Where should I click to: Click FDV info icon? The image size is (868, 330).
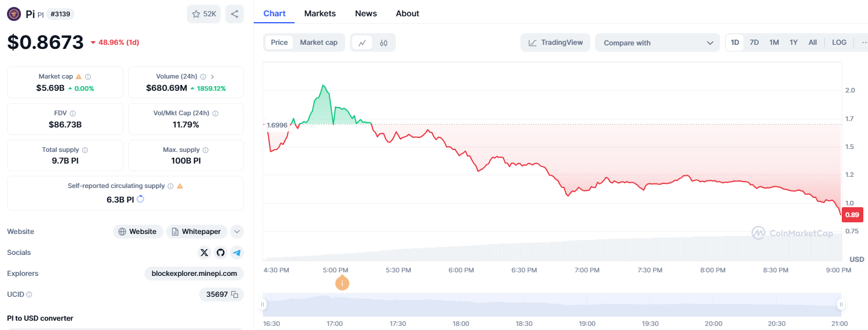(x=73, y=113)
